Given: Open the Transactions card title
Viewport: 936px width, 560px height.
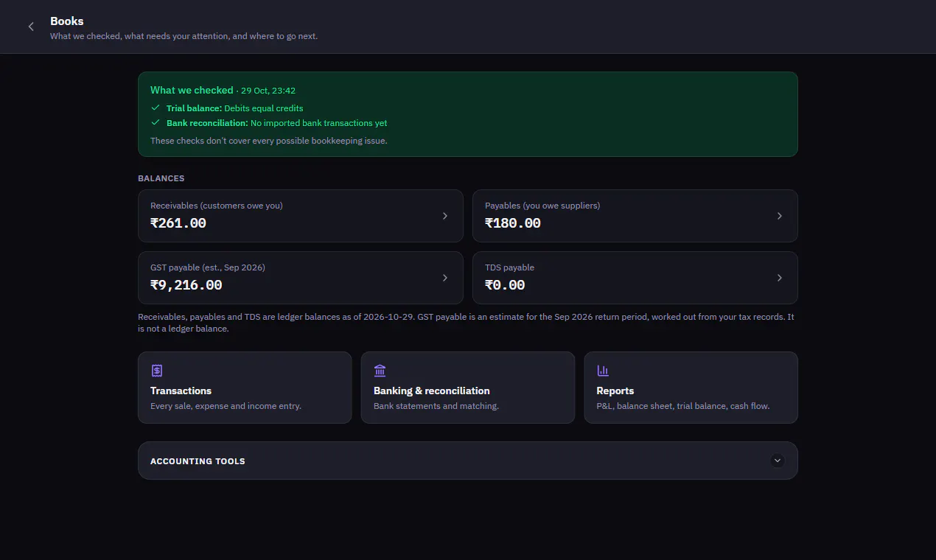Looking at the screenshot, I should point(181,391).
